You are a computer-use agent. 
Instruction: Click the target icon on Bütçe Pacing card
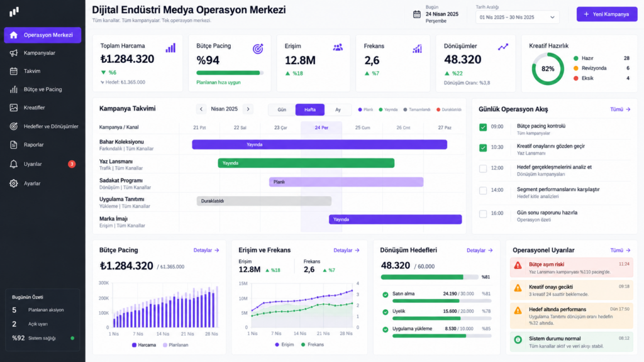[258, 49]
